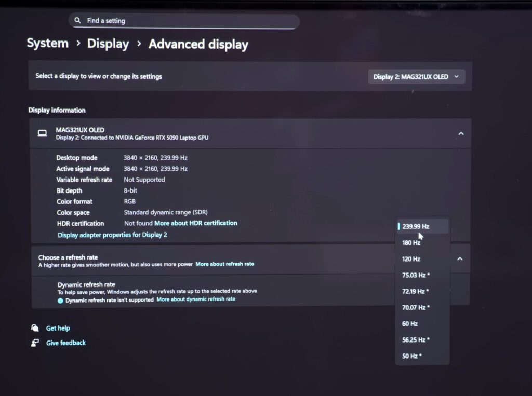The width and height of the screenshot is (532, 396).
Task: Open Display adapter properties for Display 2
Action: point(112,235)
